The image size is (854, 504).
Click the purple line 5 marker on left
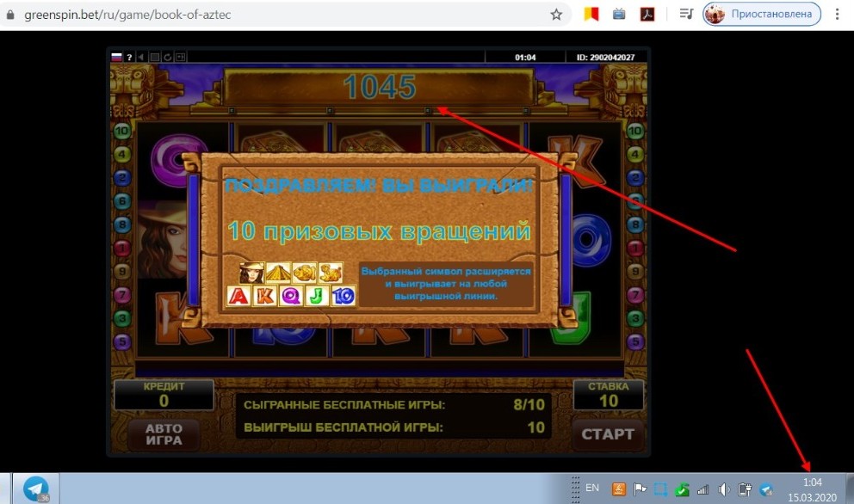pos(122,341)
